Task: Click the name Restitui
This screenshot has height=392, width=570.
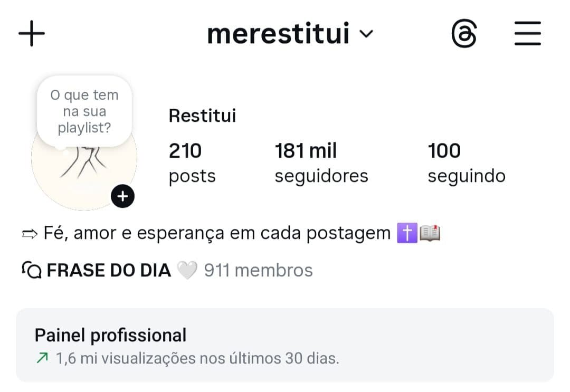Action: pos(202,116)
